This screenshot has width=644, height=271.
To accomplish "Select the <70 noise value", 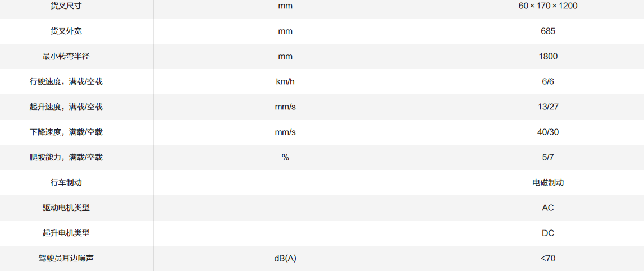I will click(x=548, y=258).
